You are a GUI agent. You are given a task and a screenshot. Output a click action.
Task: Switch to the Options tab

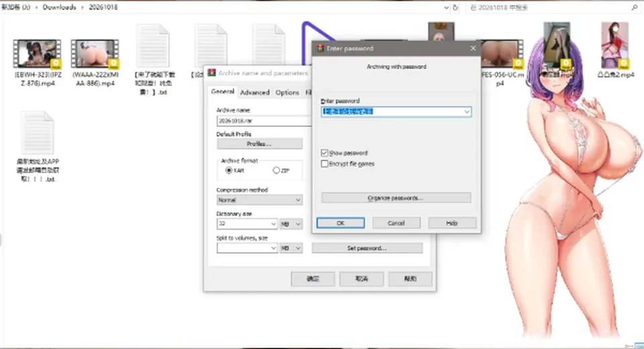[287, 93]
